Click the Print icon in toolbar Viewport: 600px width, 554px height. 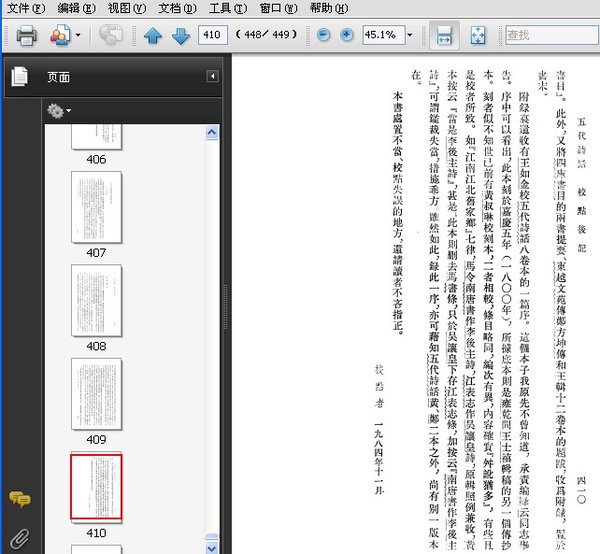[26, 35]
